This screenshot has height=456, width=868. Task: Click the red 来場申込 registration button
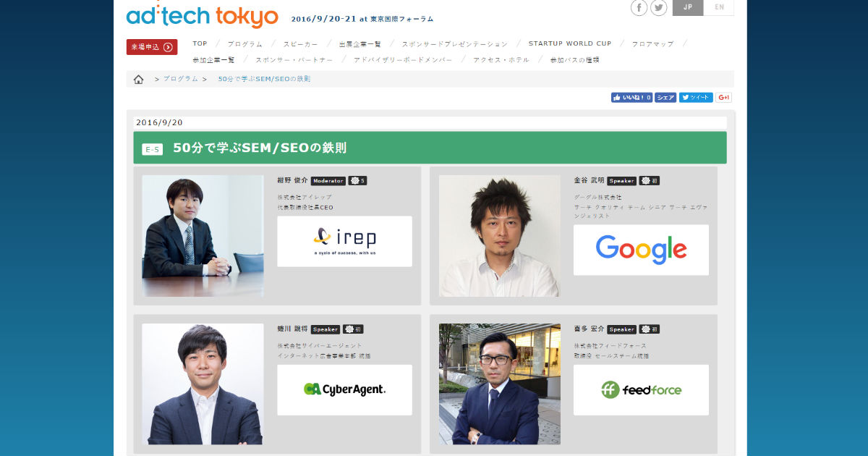click(152, 47)
